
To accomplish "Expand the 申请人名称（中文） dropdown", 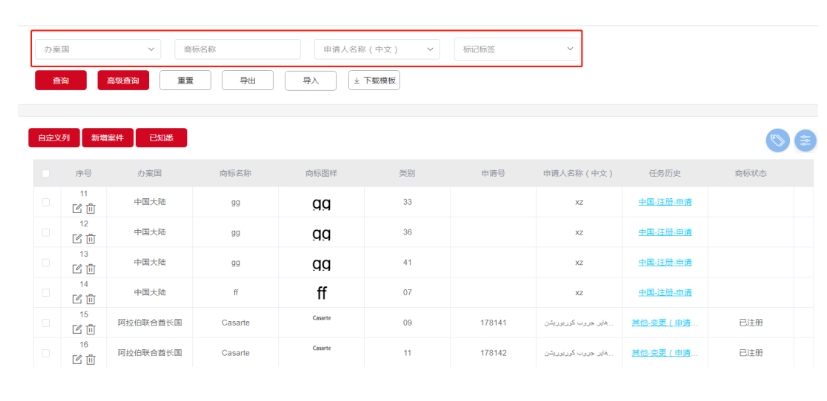I will point(377,49).
